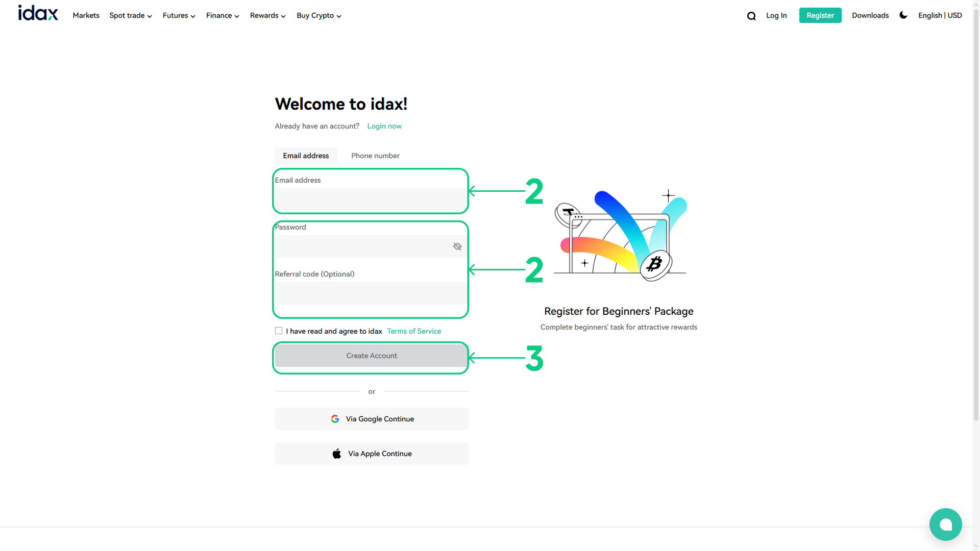Select English | USD language setting
Screen dimensions: 980x551
click(940, 16)
